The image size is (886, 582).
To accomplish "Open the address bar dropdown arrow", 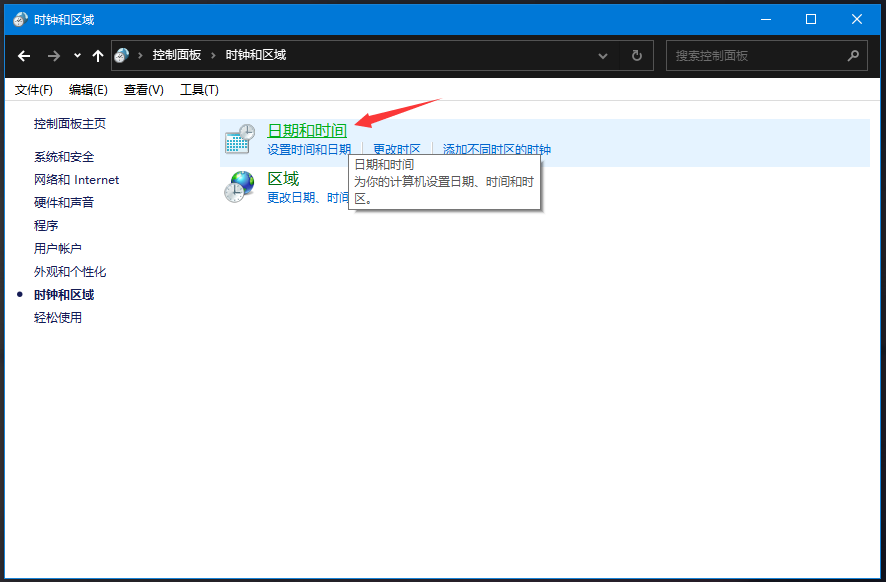I will click(603, 55).
